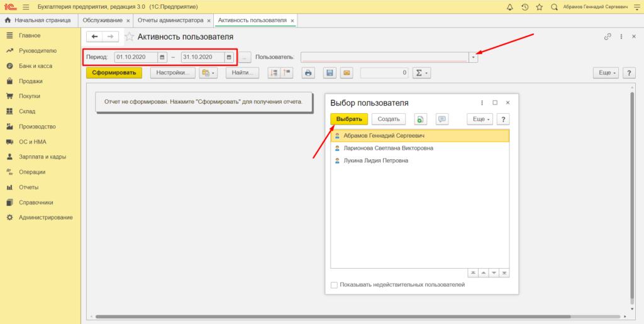Expand the sum (Σ) dropdown

(421, 73)
